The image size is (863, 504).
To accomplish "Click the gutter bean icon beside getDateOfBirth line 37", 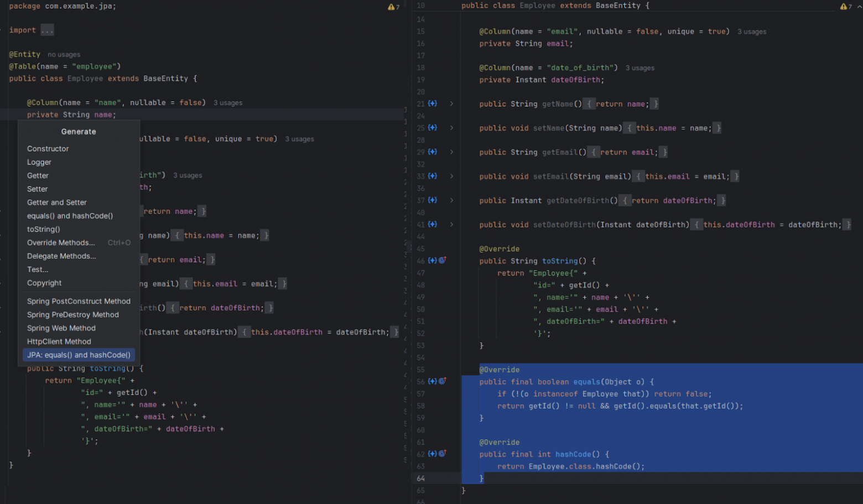I will point(433,200).
